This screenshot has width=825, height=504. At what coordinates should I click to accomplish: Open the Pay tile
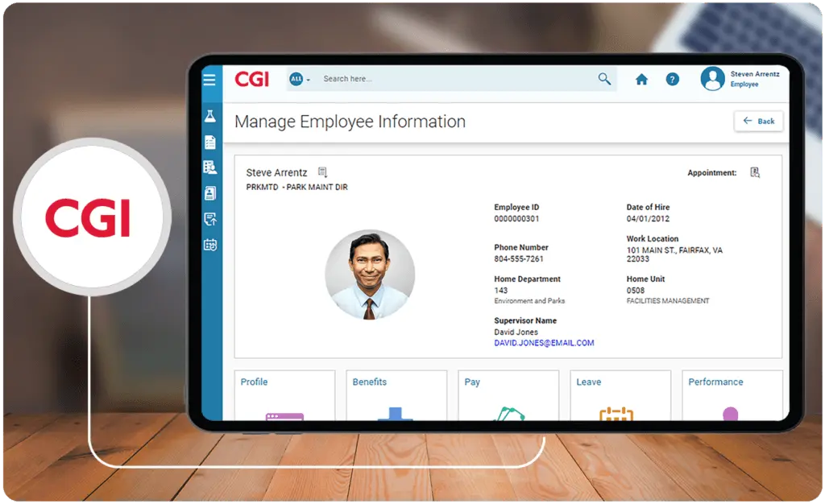508,395
